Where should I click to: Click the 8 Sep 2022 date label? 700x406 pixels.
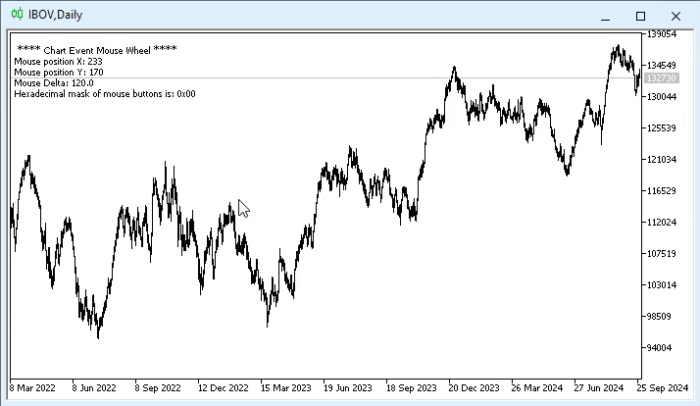[158, 388]
